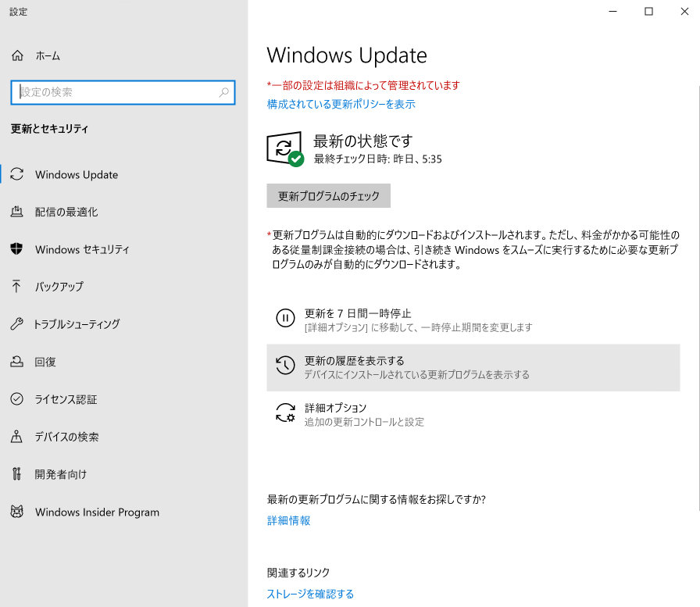Viewport: 700px width, 607px height.
Task: Open 配信の最適化 (Delivery Optimization) sidebar icon
Action: (x=16, y=212)
